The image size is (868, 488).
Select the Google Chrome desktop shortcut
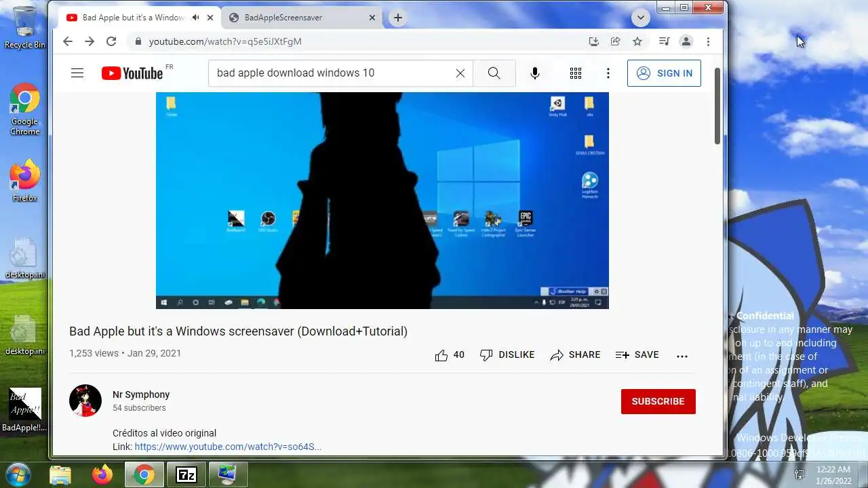(24, 109)
